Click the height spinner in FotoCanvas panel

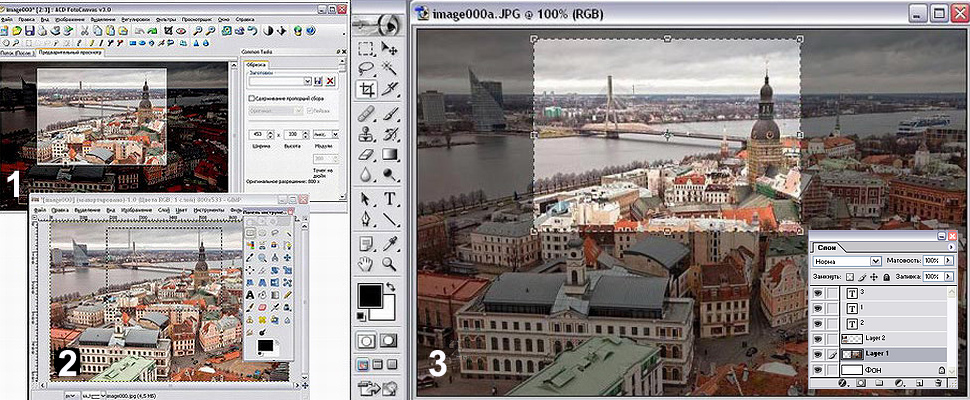(305, 134)
